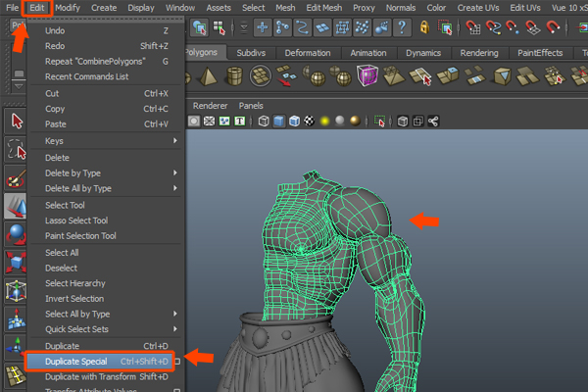Open the Renderer dropdown menu
The width and height of the screenshot is (588, 392).
[210, 106]
